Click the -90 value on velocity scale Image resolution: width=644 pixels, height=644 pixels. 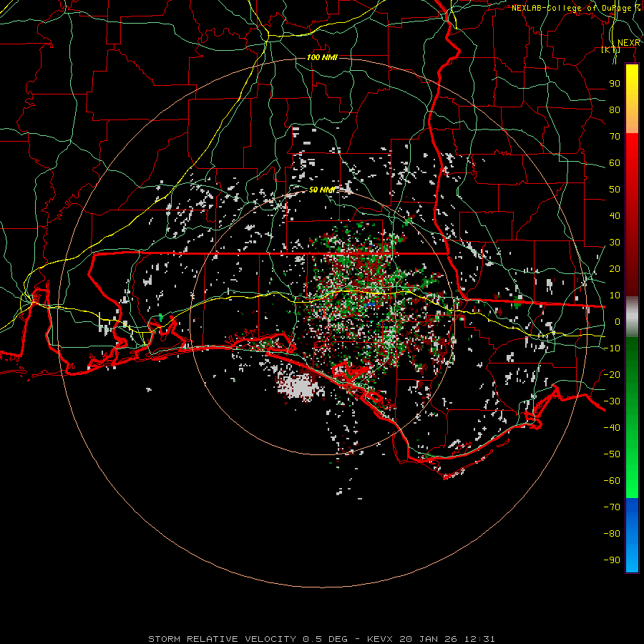[x=612, y=560]
